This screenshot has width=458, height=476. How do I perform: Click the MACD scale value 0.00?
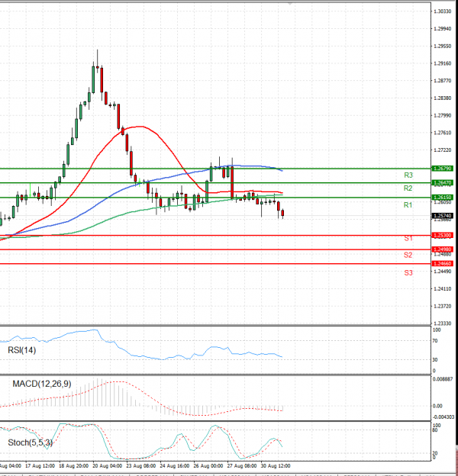[437, 406]
